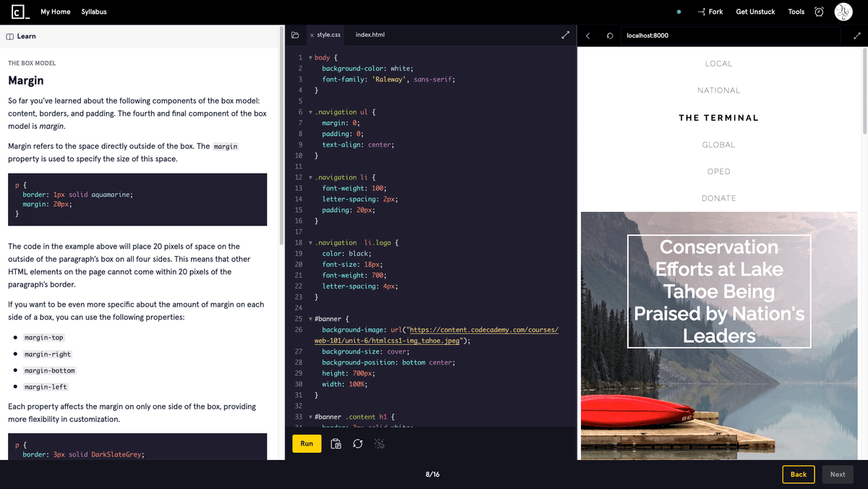
Task: Click Get Unstuck in the top bar
Action: [757, 12]
